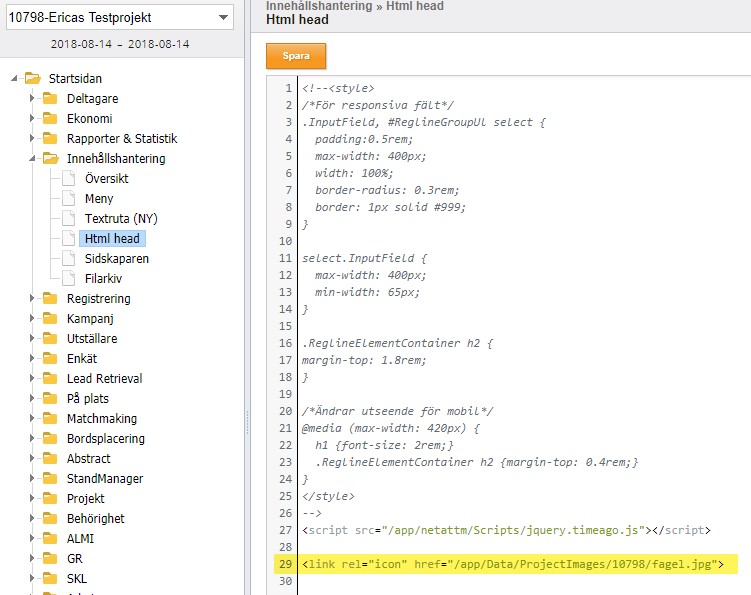Click the Enkät folder icon

pos(50,358)
